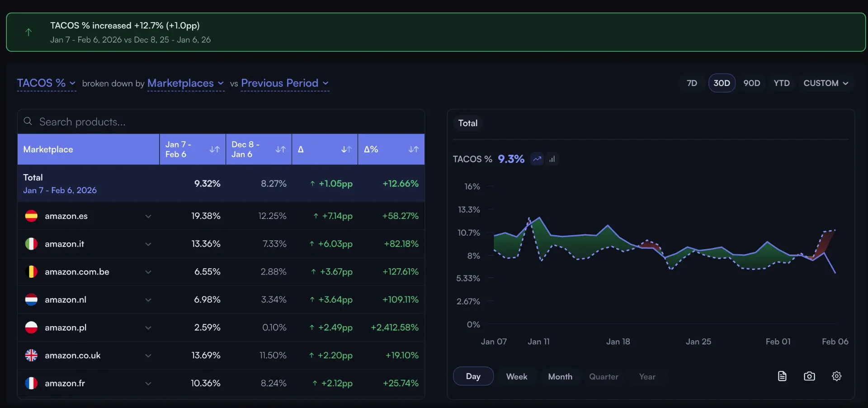
Task: Switch chart granularity to Month
Action: (560, 376)
